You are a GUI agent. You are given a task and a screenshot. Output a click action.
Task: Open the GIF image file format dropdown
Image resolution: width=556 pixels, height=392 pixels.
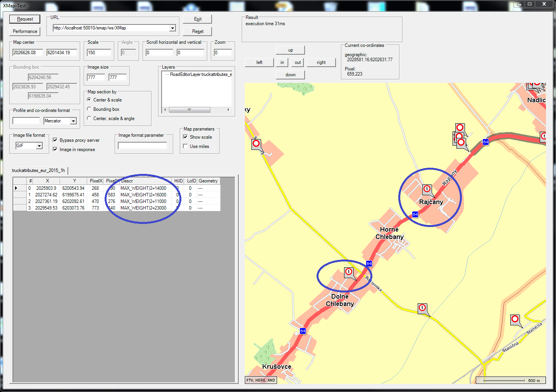tap(39, 146)
